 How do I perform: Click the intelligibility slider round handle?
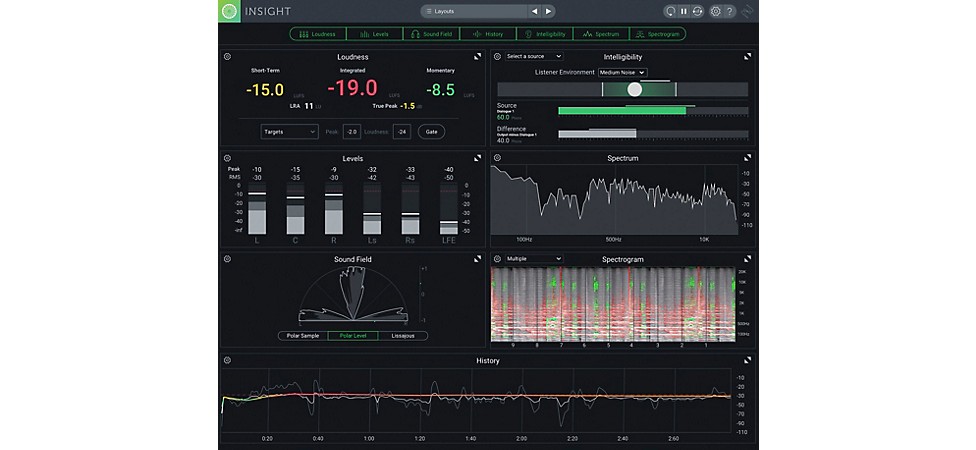(634, 90)
